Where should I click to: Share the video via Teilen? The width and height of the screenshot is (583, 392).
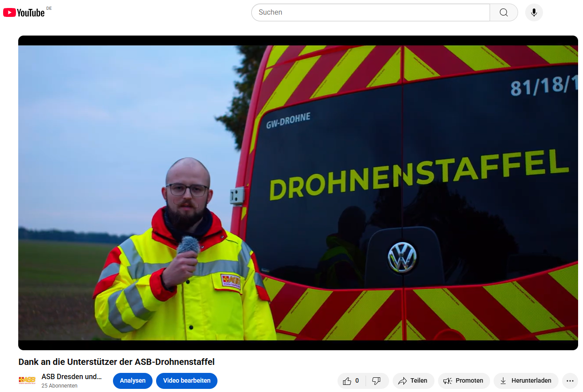pos(413,381)
